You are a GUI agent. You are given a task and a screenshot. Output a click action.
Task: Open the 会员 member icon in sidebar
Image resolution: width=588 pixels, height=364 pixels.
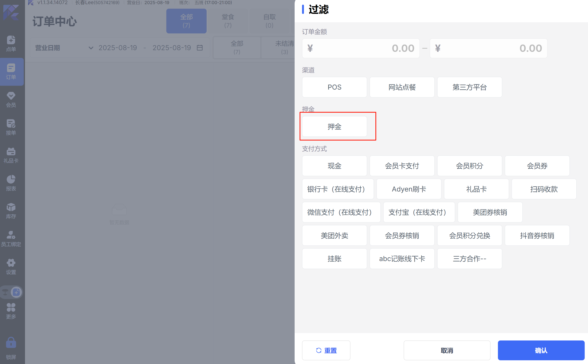(x=11, y=99)
